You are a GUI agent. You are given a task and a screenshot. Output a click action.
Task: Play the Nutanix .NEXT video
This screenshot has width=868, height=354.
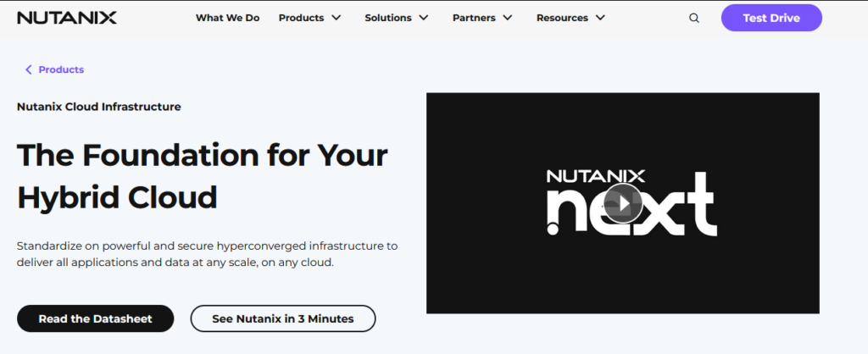[x=623, y=203]
